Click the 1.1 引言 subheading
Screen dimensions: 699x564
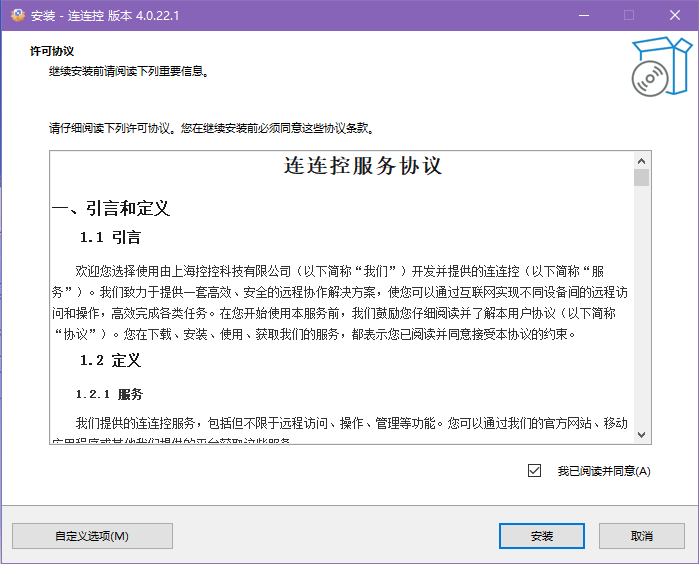tap(110, 237)
